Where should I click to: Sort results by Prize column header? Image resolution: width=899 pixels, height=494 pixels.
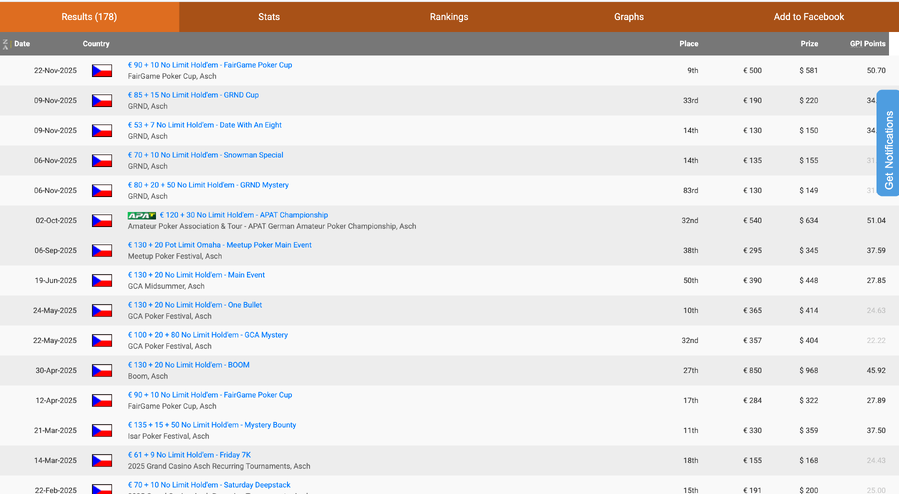808,44
